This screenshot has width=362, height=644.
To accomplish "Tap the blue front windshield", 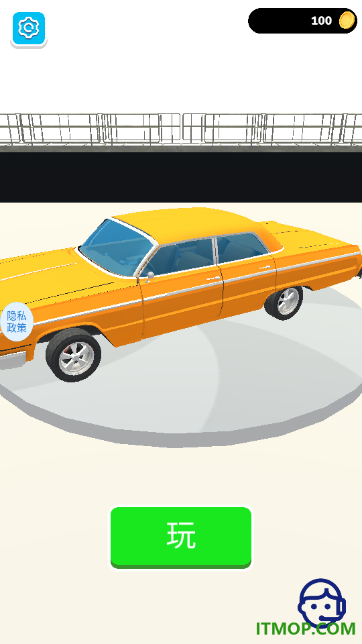I will (116, 246).
